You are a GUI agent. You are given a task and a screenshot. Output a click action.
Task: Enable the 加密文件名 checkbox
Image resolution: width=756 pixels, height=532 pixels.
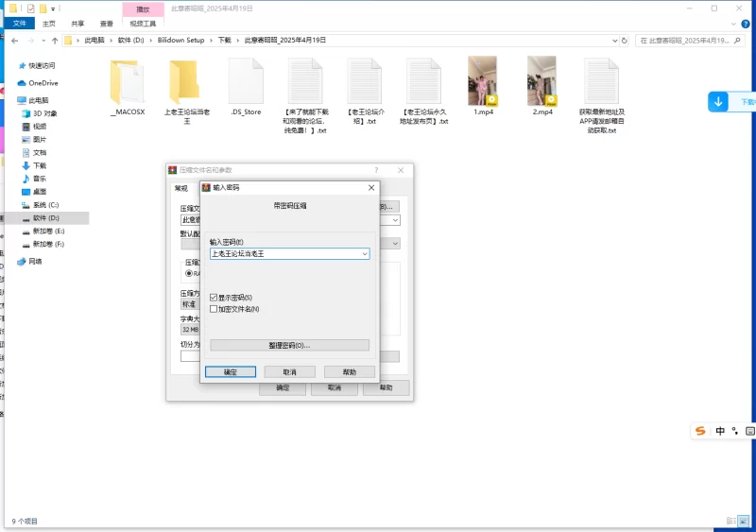[214, 309]
